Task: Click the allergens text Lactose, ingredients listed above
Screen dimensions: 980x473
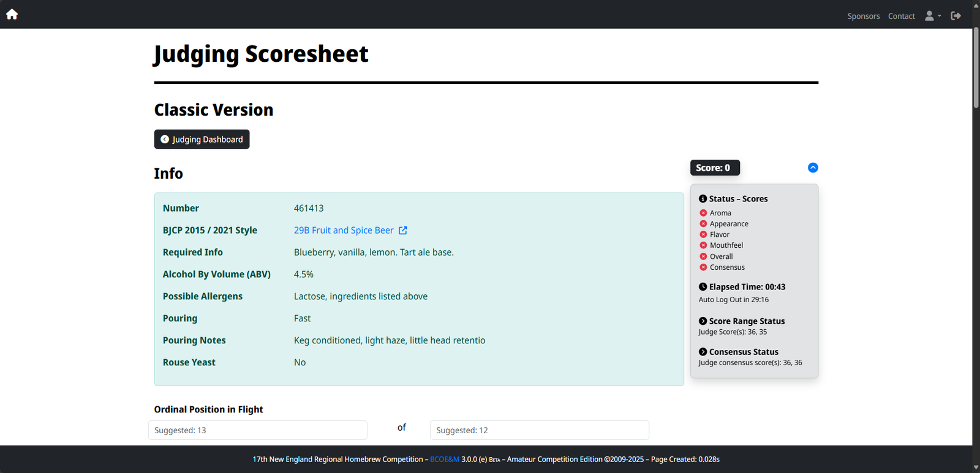Action: pyautogui.click(x=361, y=296)
